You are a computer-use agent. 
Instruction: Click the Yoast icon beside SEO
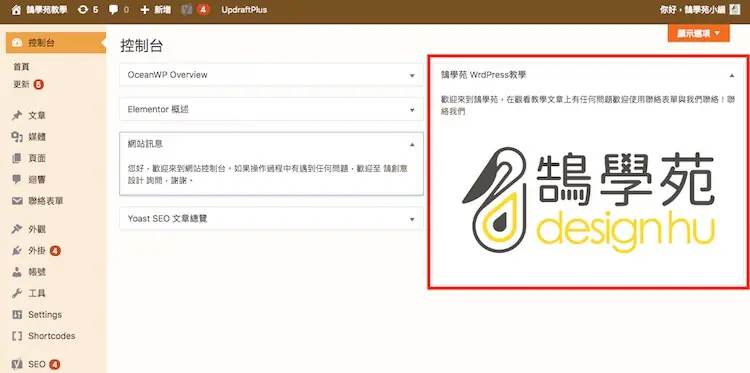point(17,364)
